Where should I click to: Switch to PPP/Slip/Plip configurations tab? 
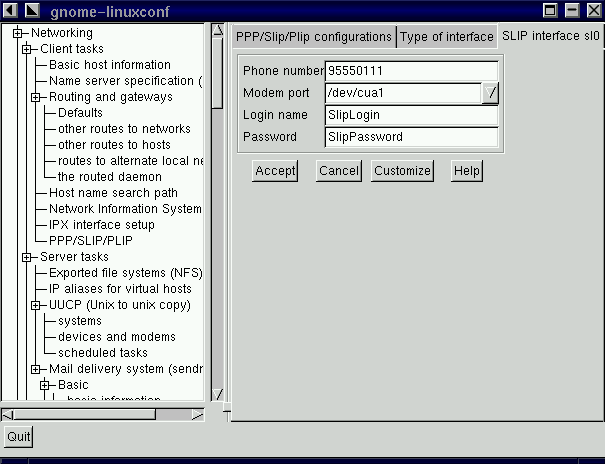click(x=313, y=37)
